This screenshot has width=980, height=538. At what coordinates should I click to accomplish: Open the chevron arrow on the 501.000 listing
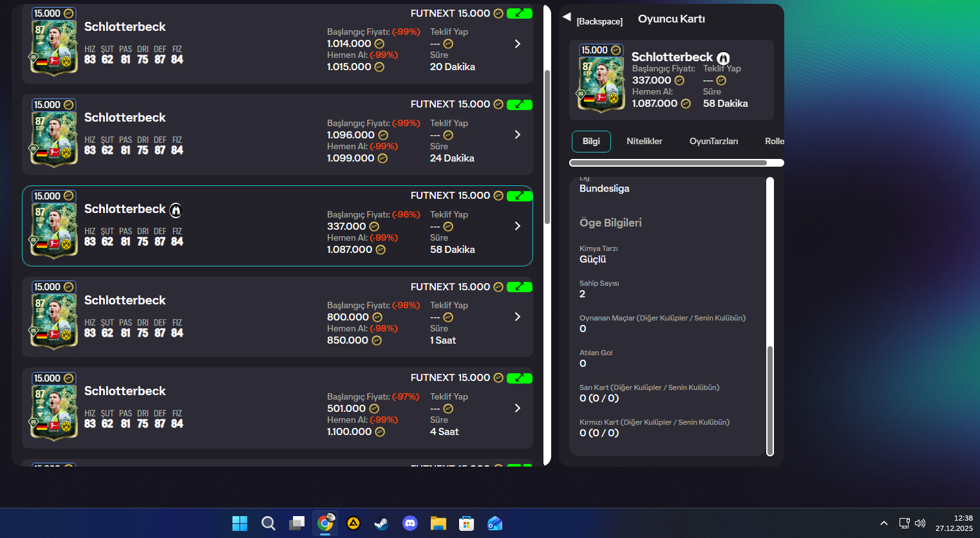click(x=518, y=408)
